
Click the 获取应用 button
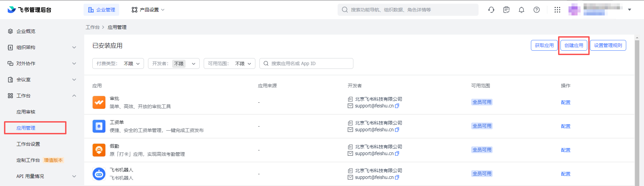pos(544,45)
